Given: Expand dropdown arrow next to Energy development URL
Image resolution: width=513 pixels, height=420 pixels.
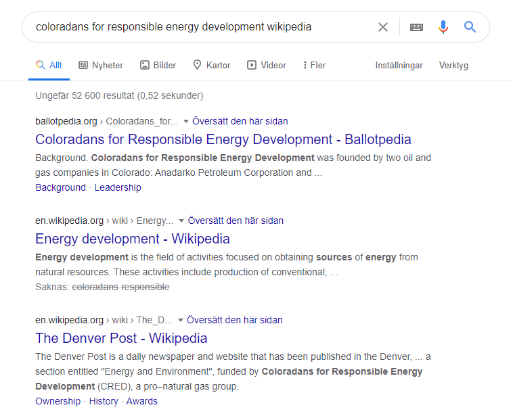Looking at the screenshot, I should click(x=181, y=221).
